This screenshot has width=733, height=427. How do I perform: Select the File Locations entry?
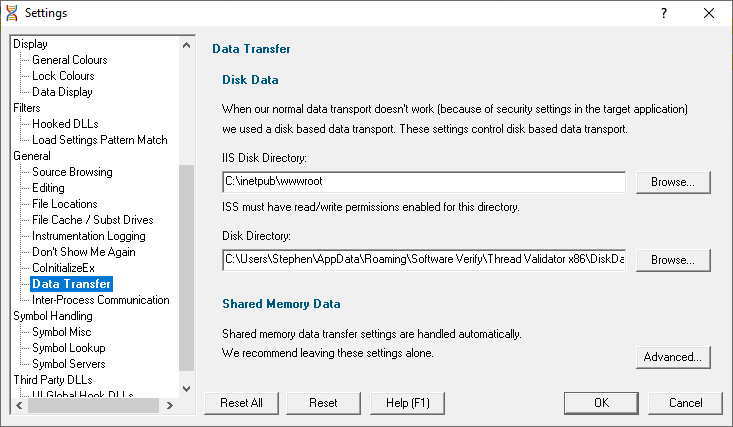[x=65, y=204]
